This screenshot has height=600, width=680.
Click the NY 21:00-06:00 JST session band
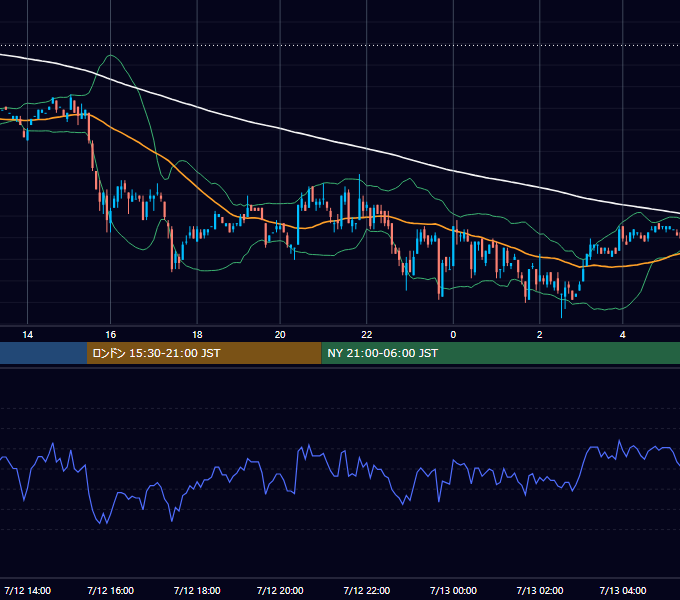pyautogui.click(x=500, y=353)
